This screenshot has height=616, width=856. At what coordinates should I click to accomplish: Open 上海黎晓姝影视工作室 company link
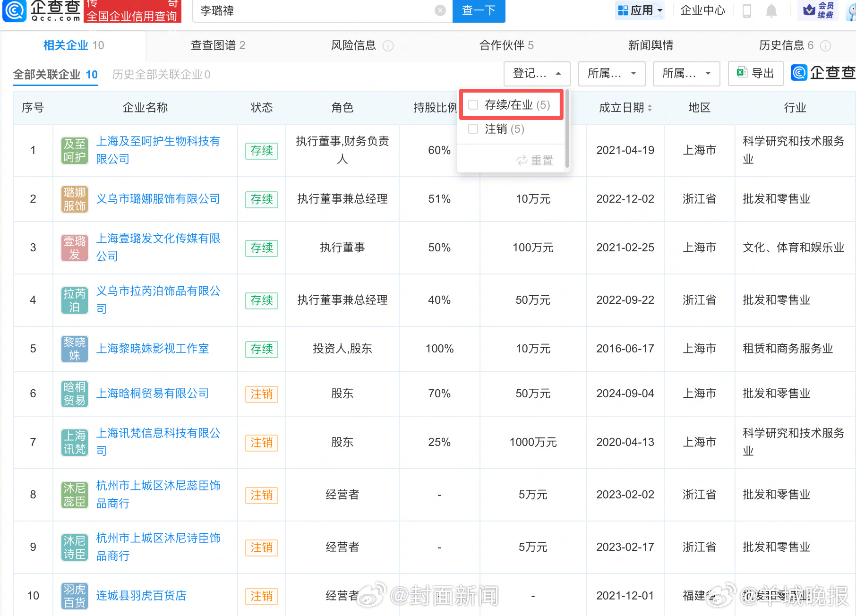[x=153, y=349]
